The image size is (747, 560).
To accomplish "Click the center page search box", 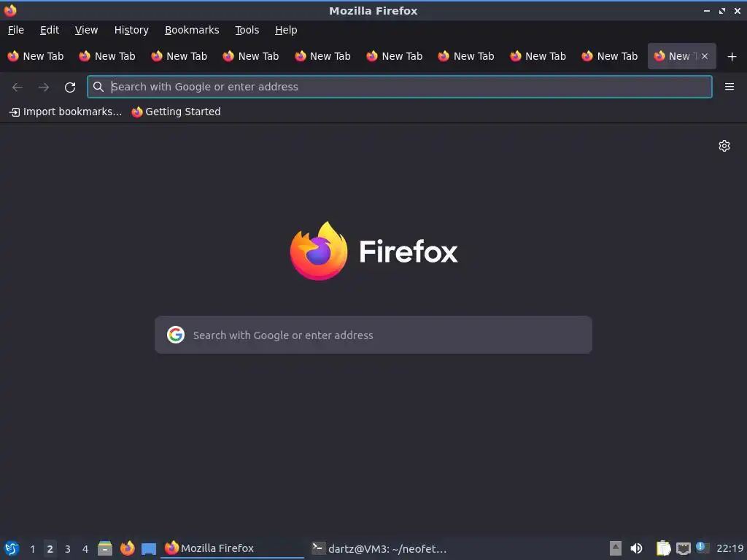I will pyautogui.click(x=373, y=335).
